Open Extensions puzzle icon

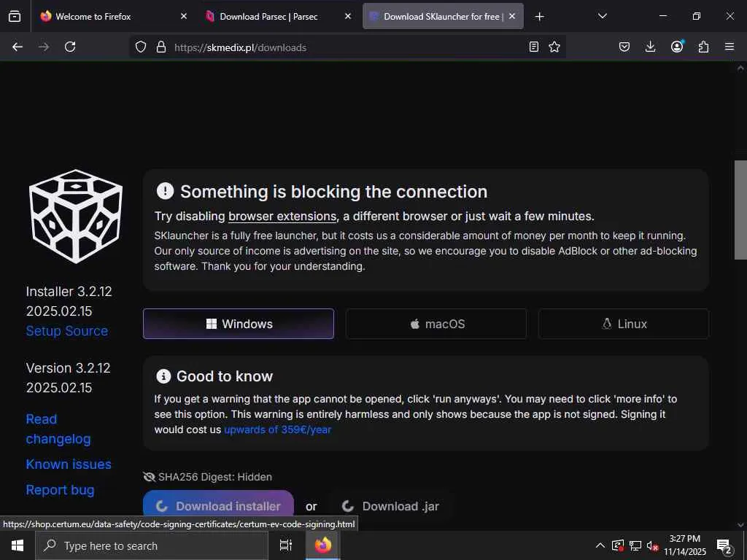(703, 47)
